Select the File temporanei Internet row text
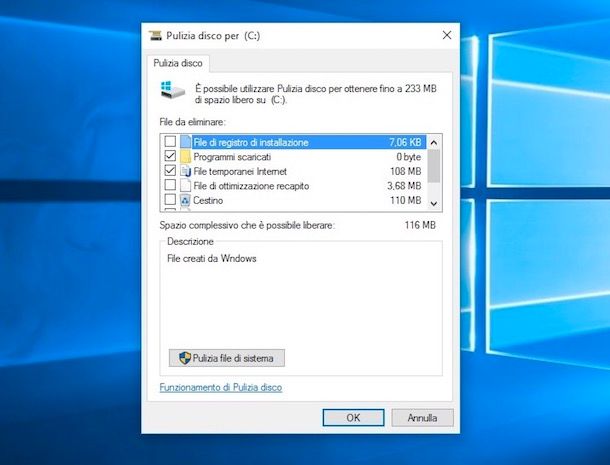The image size is (610, 465). click(240, 172)
